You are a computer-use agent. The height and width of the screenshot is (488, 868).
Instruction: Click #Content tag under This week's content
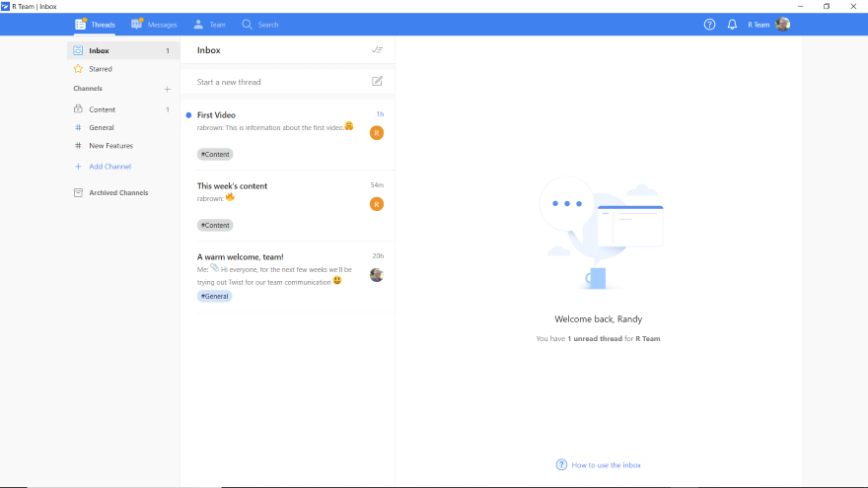click(215, 225)
